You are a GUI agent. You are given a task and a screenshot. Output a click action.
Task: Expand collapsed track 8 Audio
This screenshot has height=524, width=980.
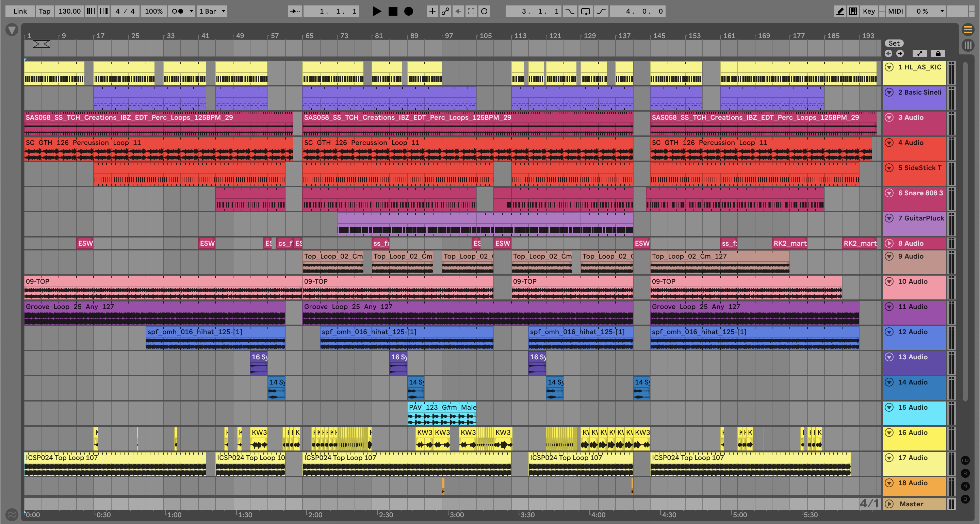[889, 243]
